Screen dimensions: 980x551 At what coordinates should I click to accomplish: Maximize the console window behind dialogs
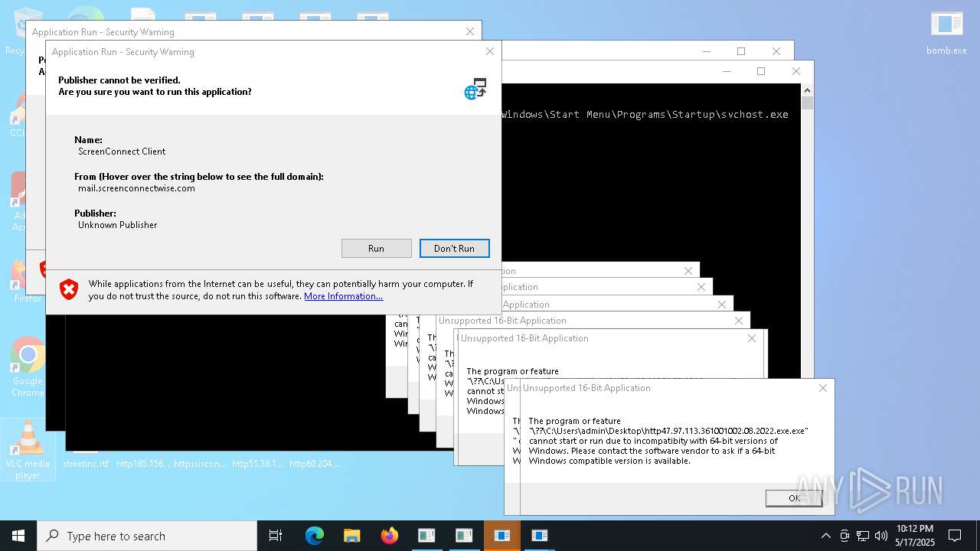tap(761, 71)
